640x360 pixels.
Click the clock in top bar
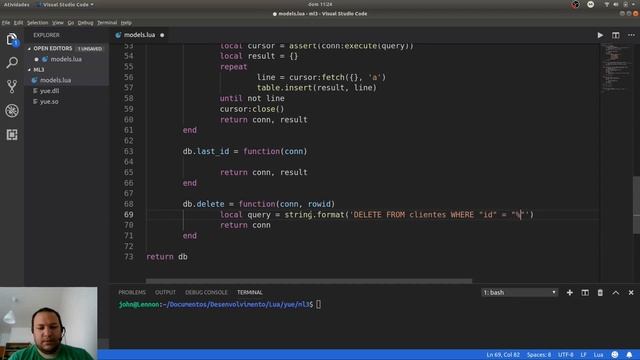click(320, 4)
